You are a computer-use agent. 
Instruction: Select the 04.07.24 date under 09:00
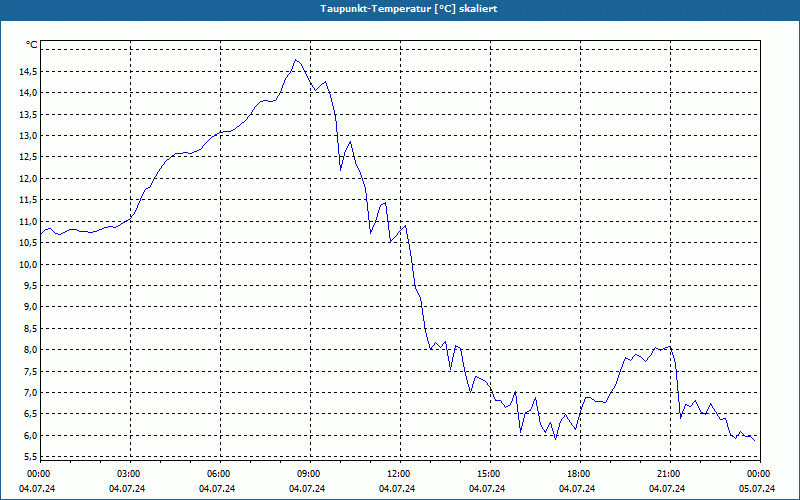[x=307, y=489]
